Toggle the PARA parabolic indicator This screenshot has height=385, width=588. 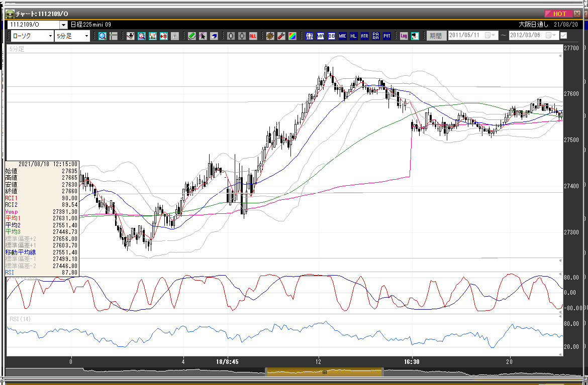(376, 36)
